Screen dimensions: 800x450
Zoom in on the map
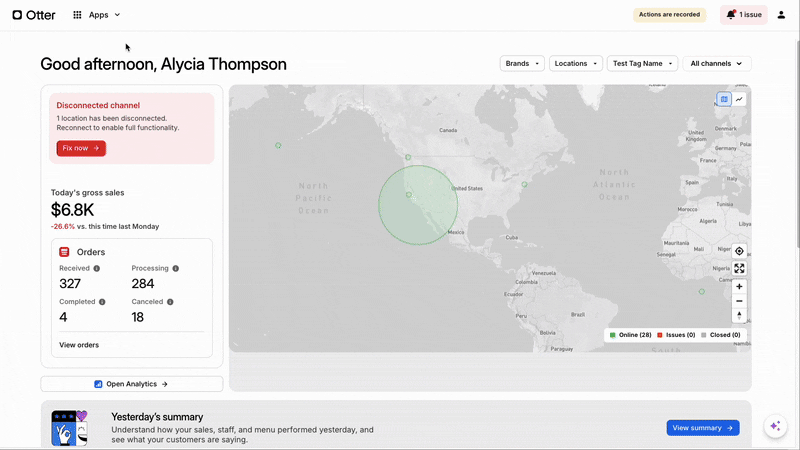click(x=739, y=286)
